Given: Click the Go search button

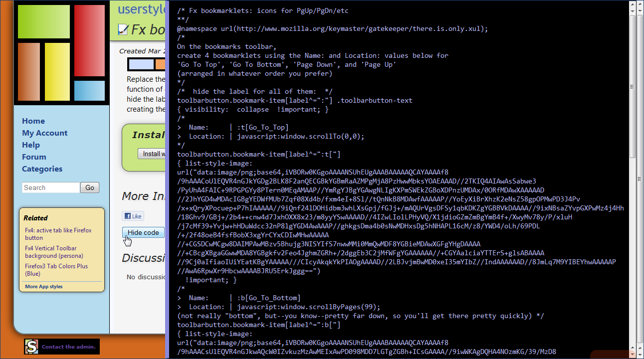Looking at the screenshot, I should (90, 187).
